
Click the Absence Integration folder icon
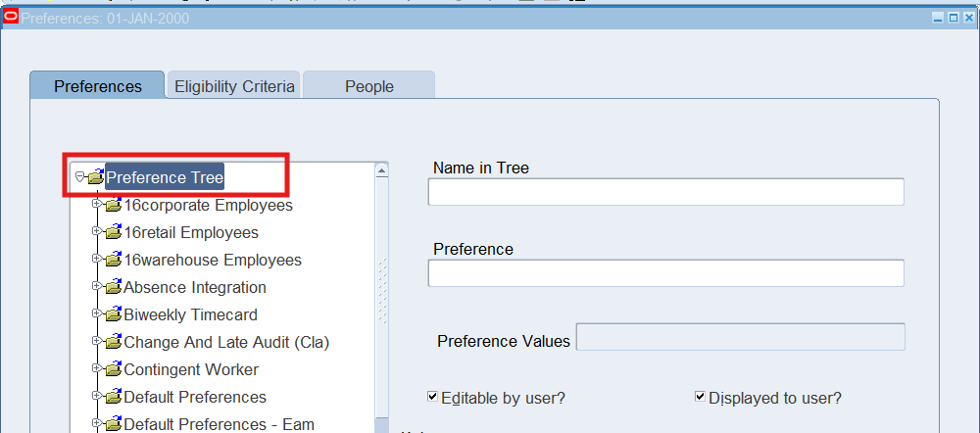point(113,288)
